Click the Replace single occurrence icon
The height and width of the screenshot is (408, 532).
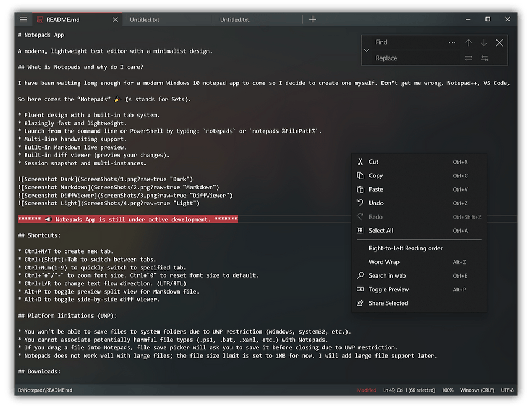click(x=468, y=59)
